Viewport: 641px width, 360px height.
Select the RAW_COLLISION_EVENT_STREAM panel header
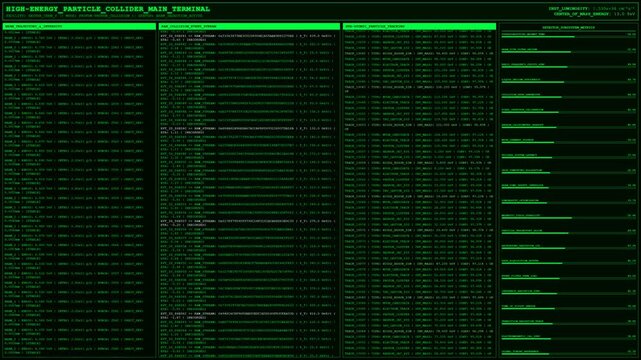coord(249,26)
